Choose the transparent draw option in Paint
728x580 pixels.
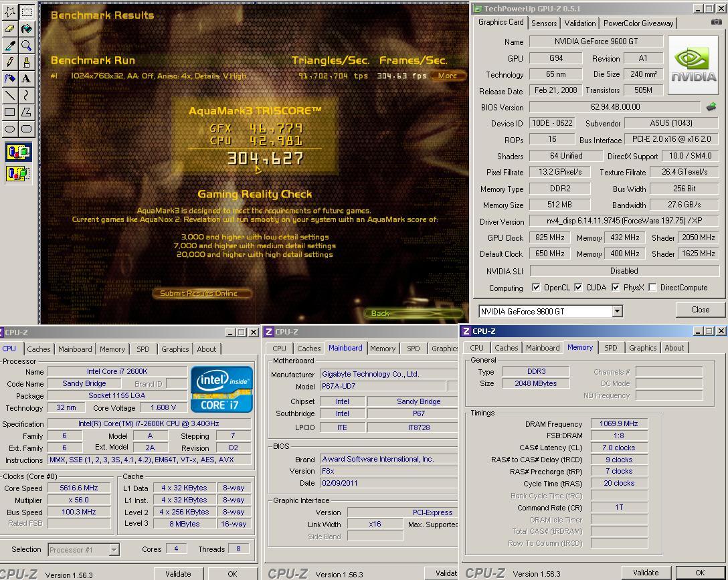point(19,173)
